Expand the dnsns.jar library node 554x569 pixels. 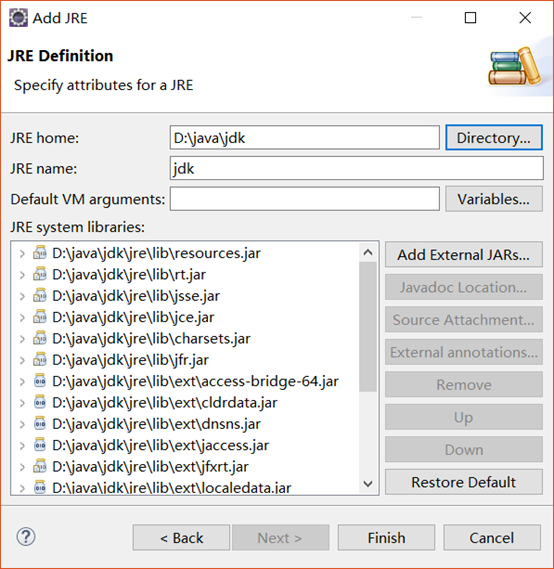pyautogui.click(x=22, y=424)
